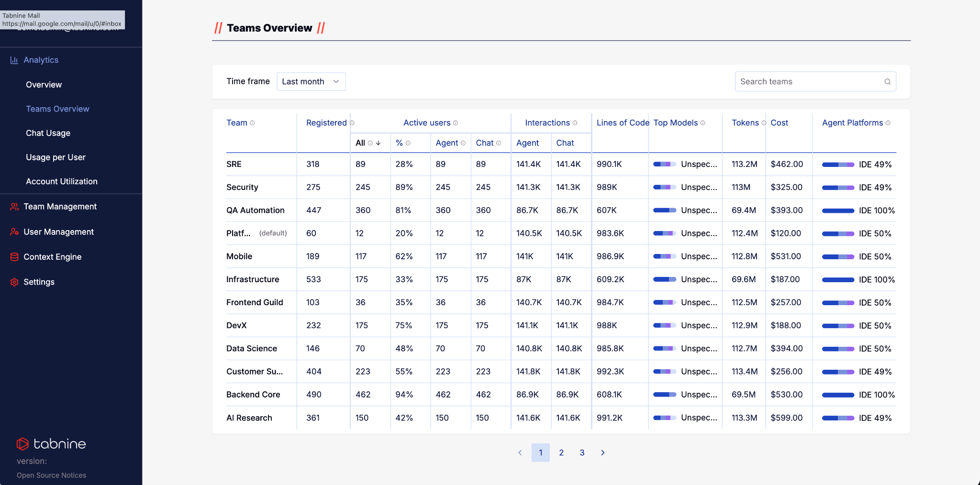Click info icon next to Active users

coord(456,123)
